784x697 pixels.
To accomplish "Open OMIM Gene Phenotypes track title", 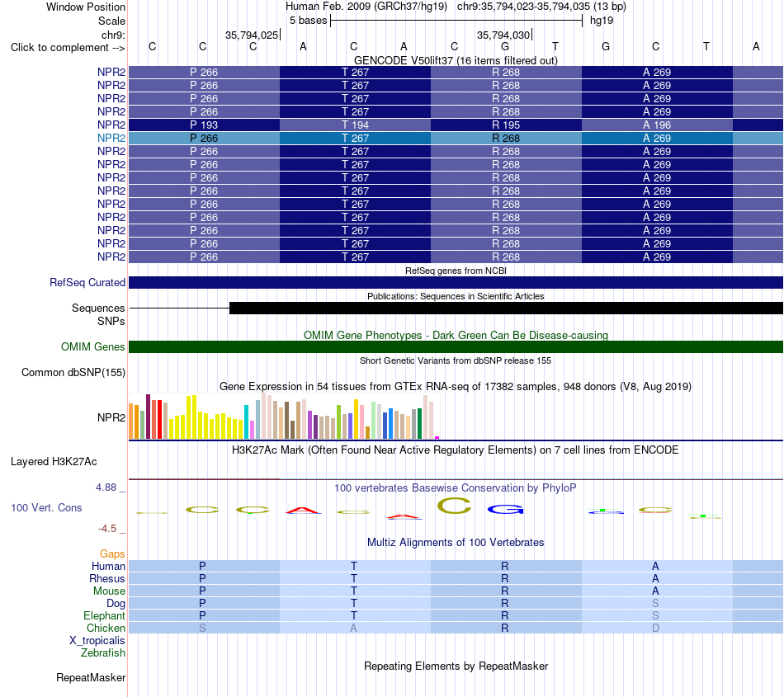I will pos(456,335).
